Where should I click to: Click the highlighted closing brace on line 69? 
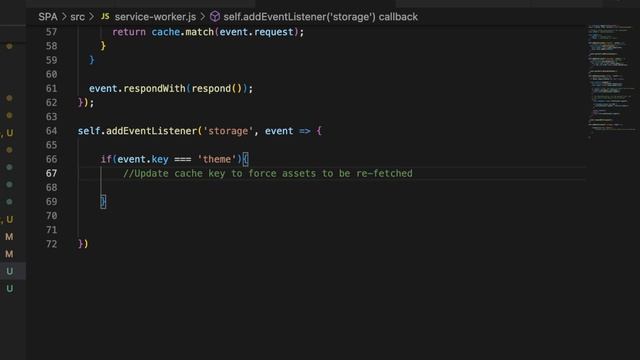click(x=103, y=202)
